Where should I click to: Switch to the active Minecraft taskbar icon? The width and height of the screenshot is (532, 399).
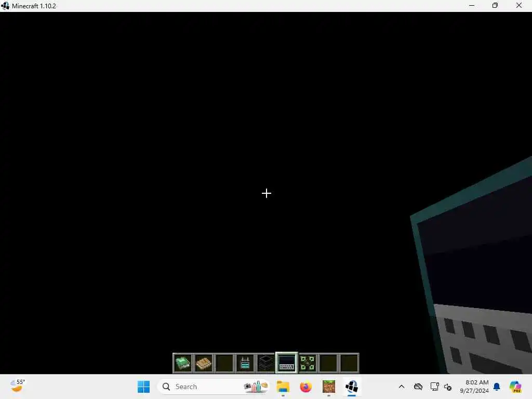[352, 387]
